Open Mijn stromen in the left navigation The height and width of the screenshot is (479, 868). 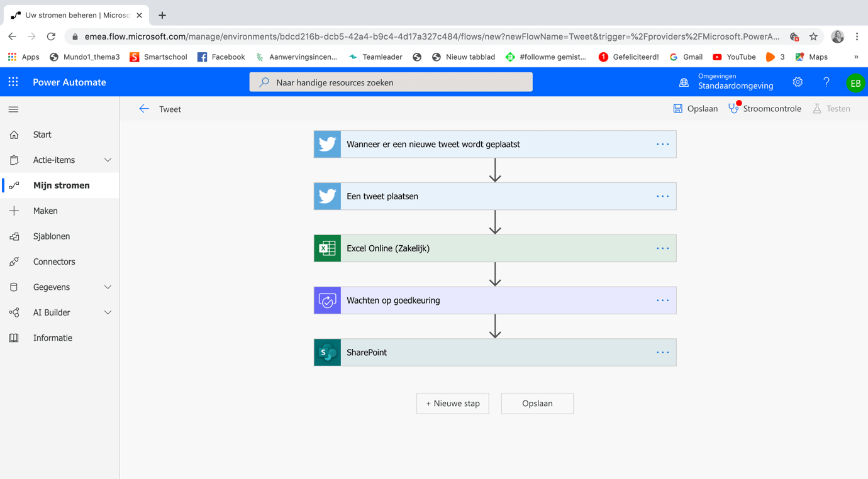coord(60,185)
